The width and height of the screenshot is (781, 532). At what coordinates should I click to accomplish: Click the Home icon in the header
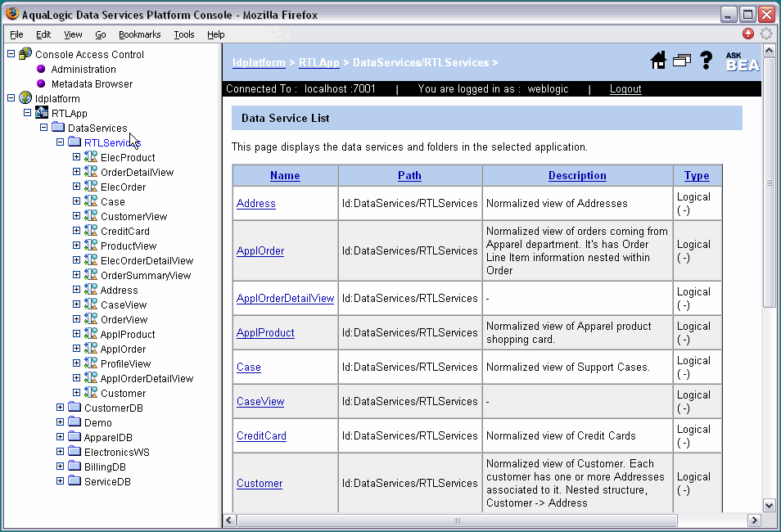point(658,61)
